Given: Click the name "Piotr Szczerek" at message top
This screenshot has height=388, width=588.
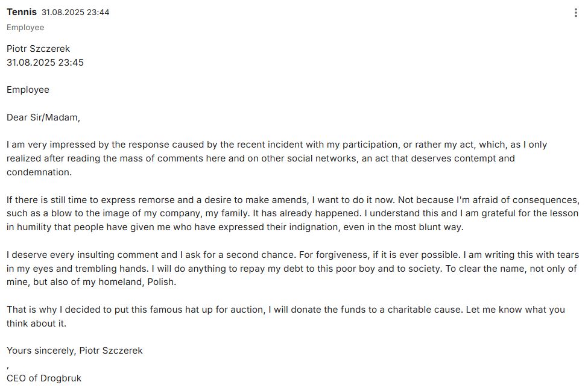Looking at the screenshot, I should (x=38, y=49).
